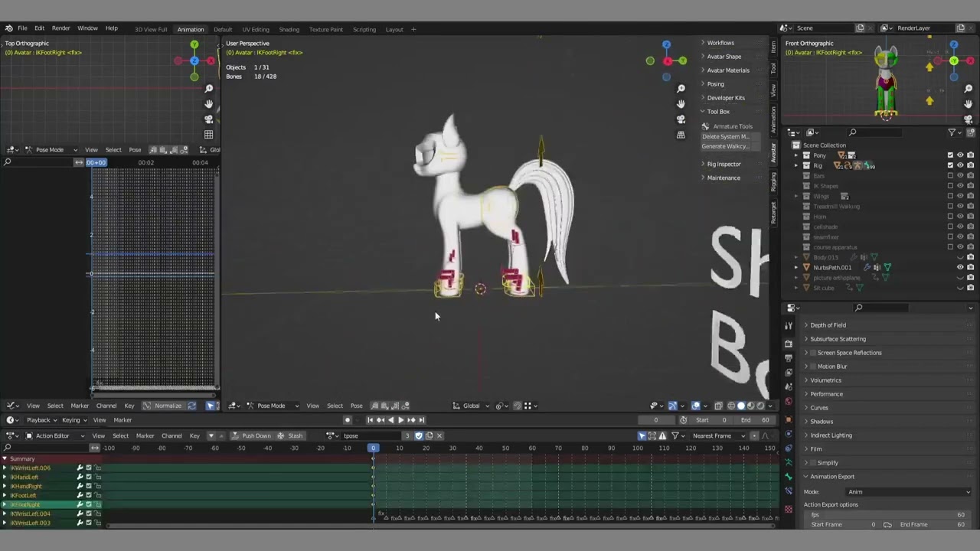Collapse the Animation Export panel
The width and height of the screenshot is (980, 551).
805,477
